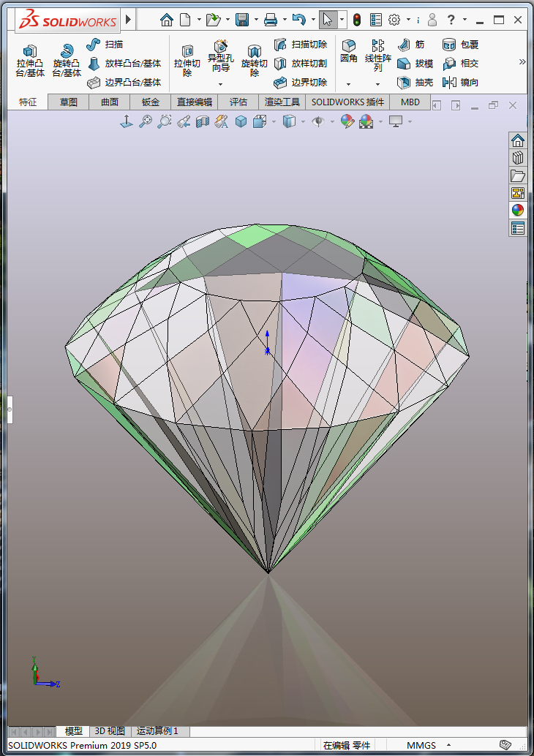534x756 pixels.
Task: Select 旋转切除 revolved cut tool
Action: click(255, 61)
